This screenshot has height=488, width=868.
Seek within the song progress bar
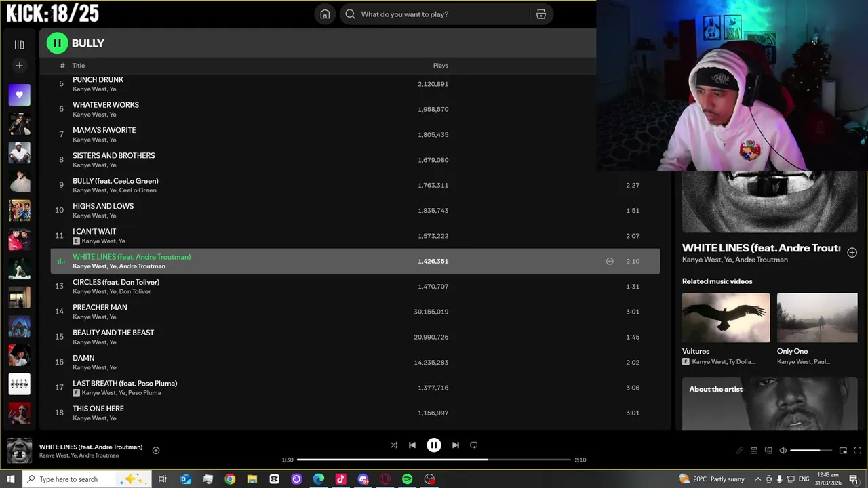[x=434, y=460]
